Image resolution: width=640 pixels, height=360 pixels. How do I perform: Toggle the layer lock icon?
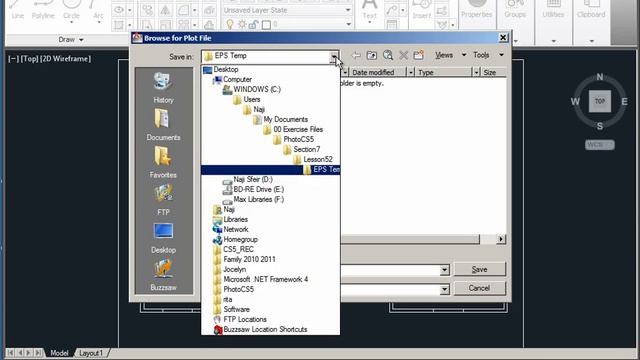point(253,25)
